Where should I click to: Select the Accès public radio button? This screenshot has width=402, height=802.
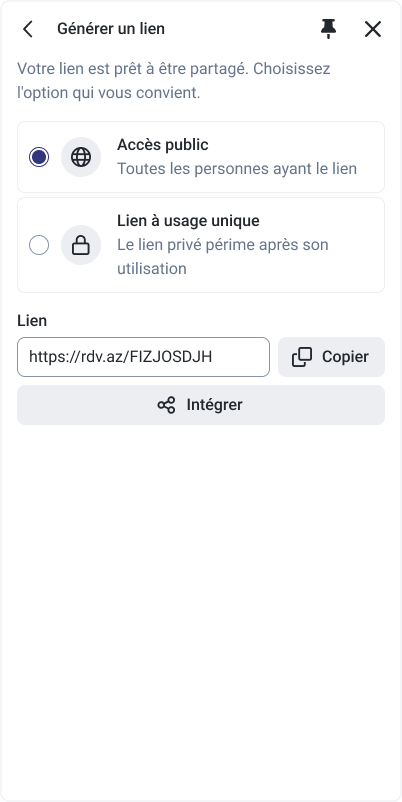[x=39, y=157]
